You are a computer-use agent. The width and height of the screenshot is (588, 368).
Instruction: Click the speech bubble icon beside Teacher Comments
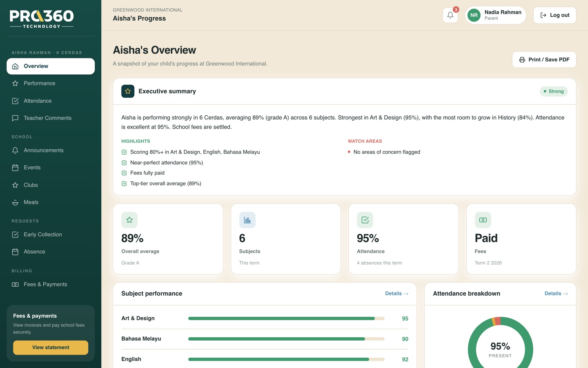click(x=15, y=118)
